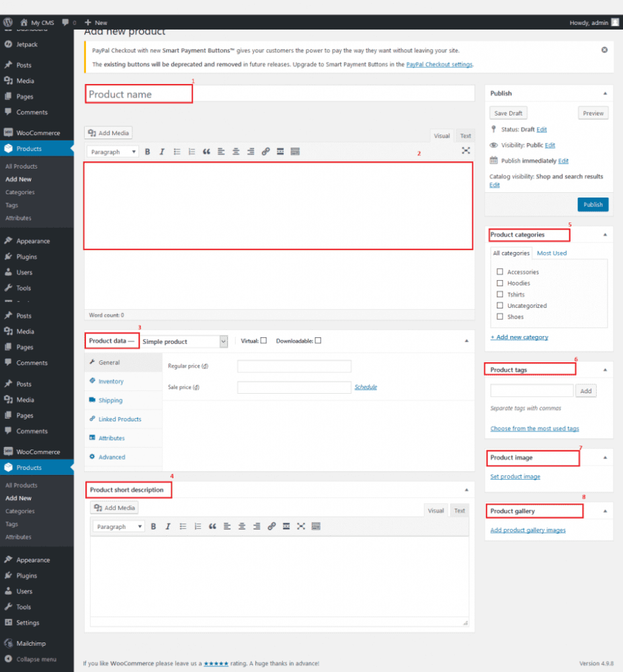Collapse the Product data panel
The height and width of the screenshot is (672, 623).
466,341
